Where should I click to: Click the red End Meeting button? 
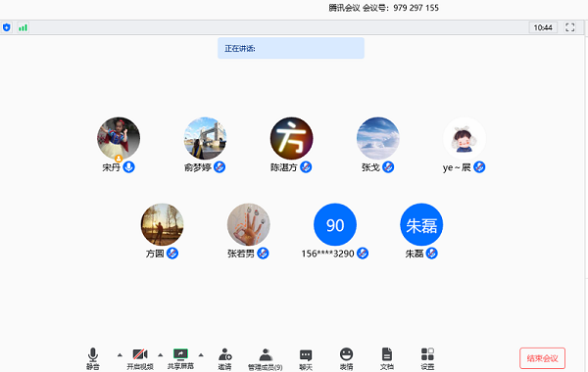pyautogui.click(x=542, y=358)
